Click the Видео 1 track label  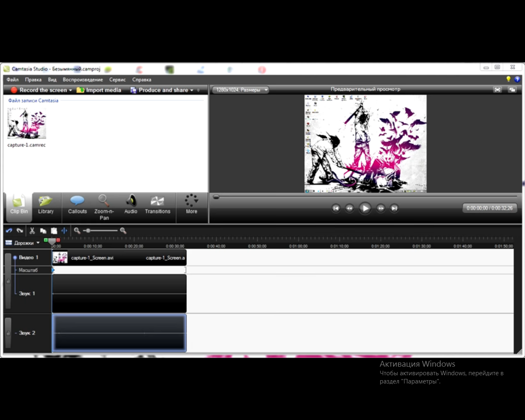coord(29,257)
